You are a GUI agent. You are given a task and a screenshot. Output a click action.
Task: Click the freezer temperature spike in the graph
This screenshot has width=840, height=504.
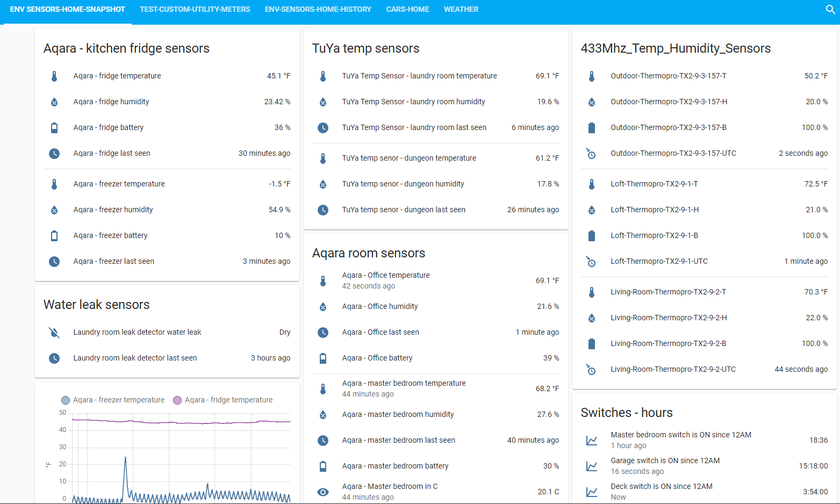click(x=126, y=458)
